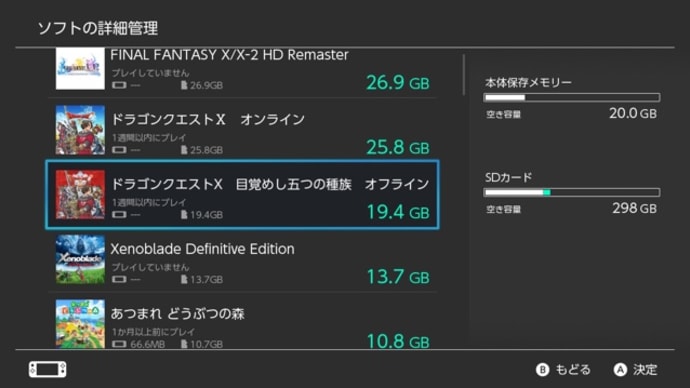Click the handheld console icon at bottom-left
The height and width of the screenshot is (388, 690).
coord(48,369)
